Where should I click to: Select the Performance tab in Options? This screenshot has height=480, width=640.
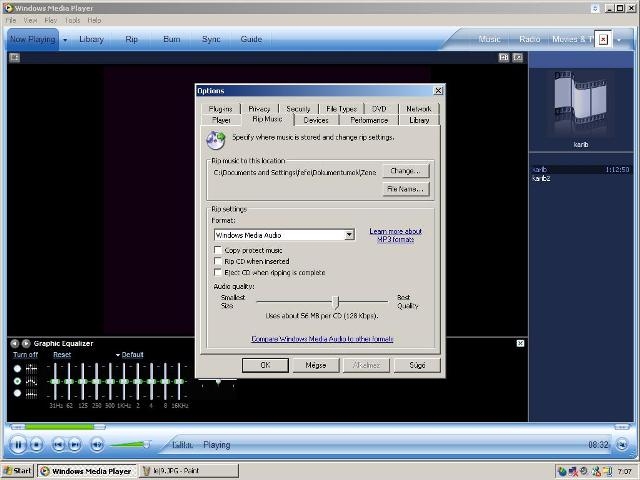pyautogui.click(x=369, y=120)
